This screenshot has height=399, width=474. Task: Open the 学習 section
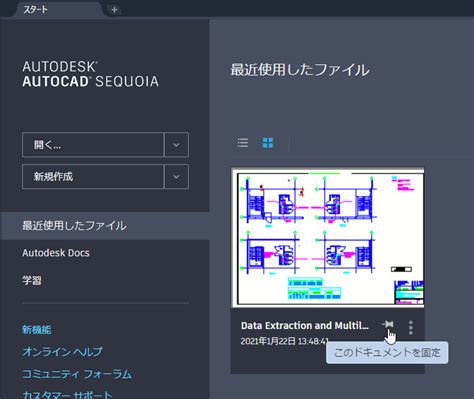(x=32, y=280)
